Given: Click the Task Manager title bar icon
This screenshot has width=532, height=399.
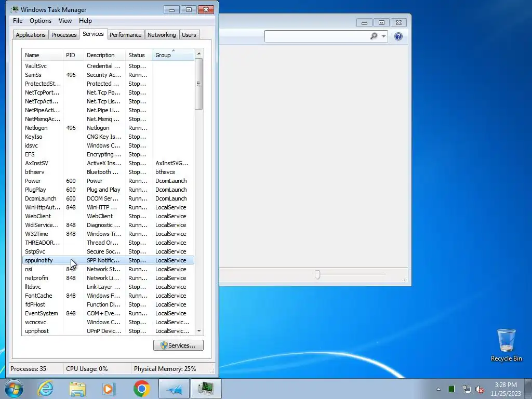Looking at the screenshot, I should coord(15,9).
